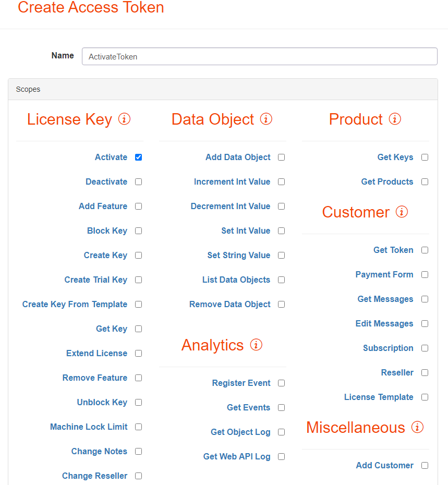
Task: Show info for the Analytics section
Action: [x=256, y=345]
